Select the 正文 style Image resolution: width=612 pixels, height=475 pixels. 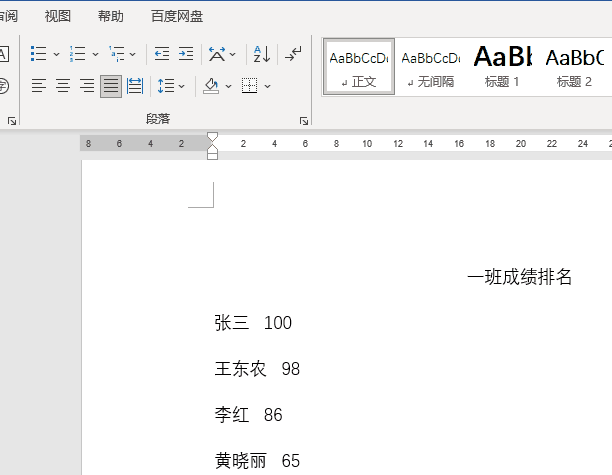(359, 67)
